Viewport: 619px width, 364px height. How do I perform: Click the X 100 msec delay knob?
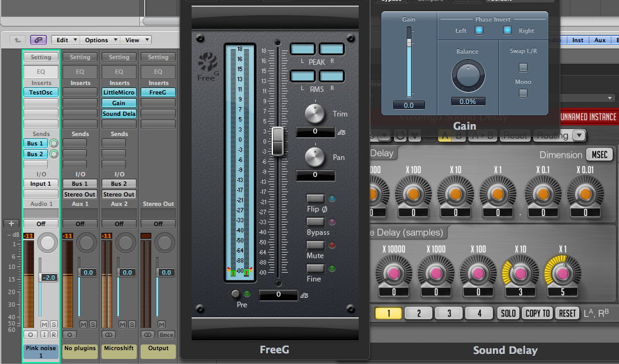click(414, 194)
